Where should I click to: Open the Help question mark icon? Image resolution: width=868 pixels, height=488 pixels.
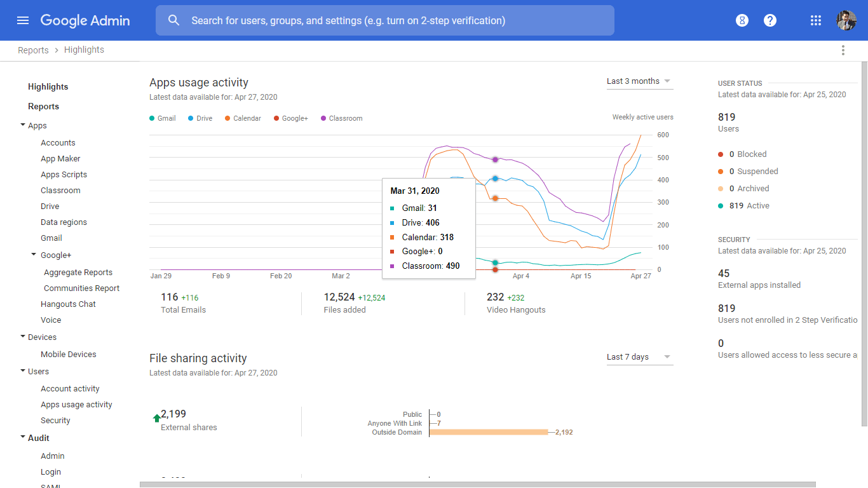pos(770,20)
